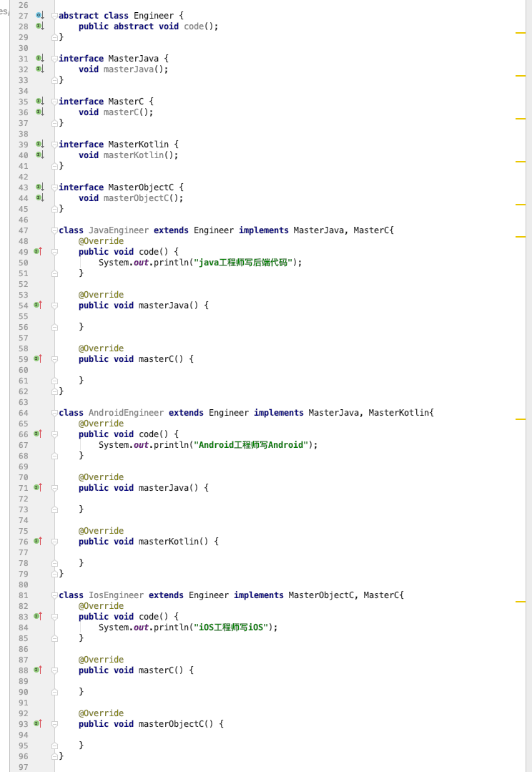Image resolution: width=532 pixels, height=772 pixels.
Task: Fold the code() method in JavaEngineer
Action: (x=54, y=252)
